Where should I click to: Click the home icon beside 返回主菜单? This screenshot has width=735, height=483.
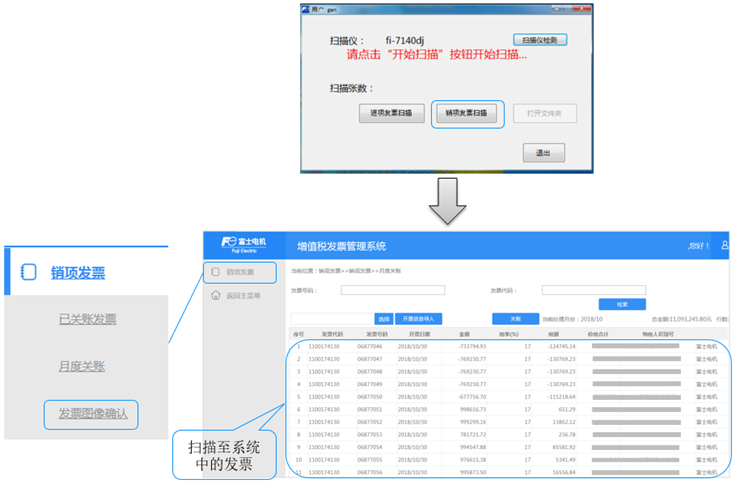click(216, 296)
